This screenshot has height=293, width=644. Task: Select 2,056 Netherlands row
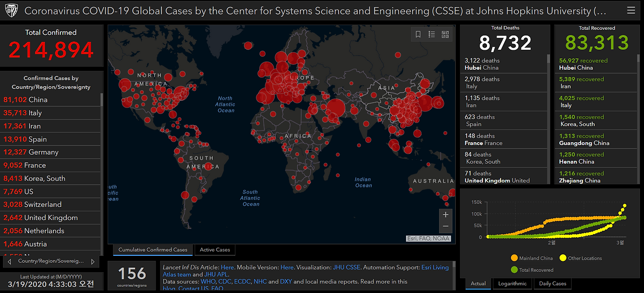coord(50,230)
